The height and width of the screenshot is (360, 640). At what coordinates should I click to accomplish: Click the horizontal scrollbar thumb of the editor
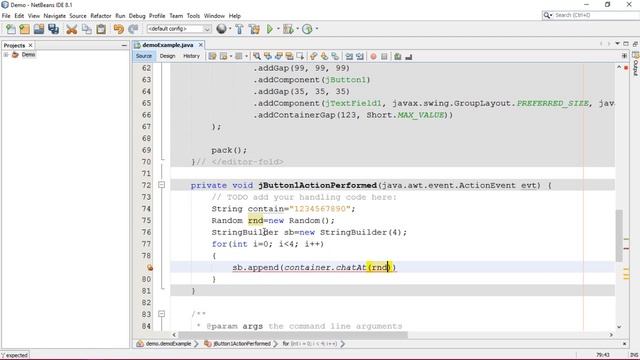point(293,335)
